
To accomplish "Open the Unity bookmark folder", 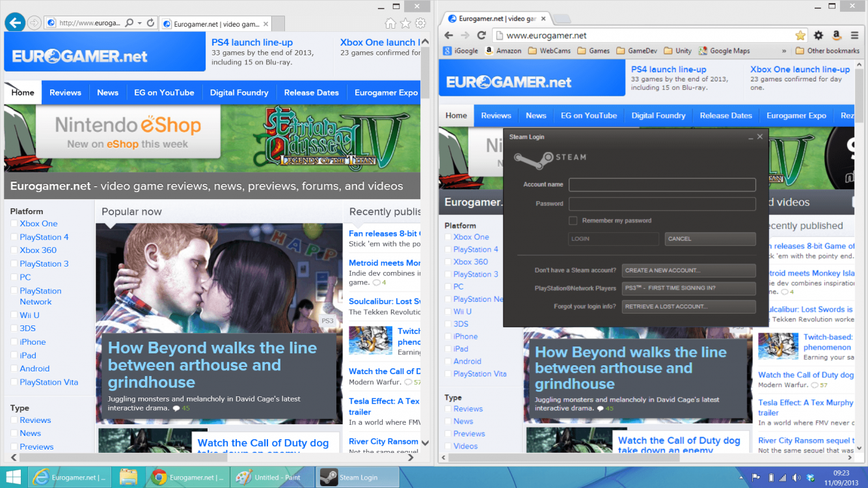I will point(677,51).
